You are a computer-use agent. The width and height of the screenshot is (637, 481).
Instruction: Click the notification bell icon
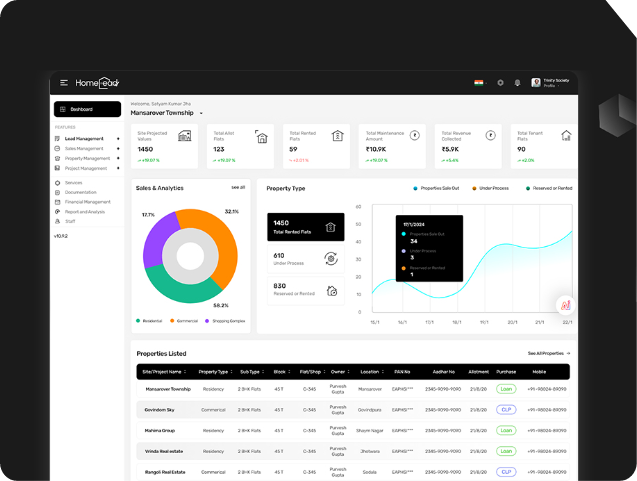(x=517, y=82)
